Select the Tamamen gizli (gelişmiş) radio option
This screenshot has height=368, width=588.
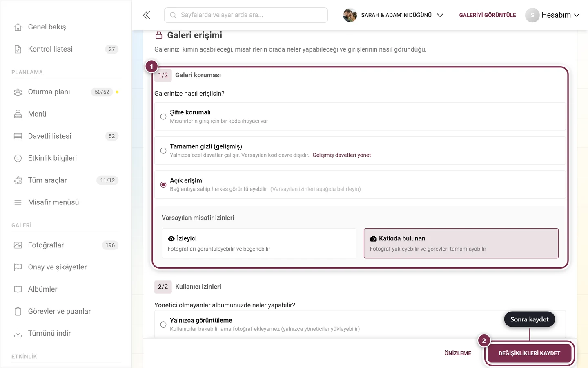click(x=163, y=150)
